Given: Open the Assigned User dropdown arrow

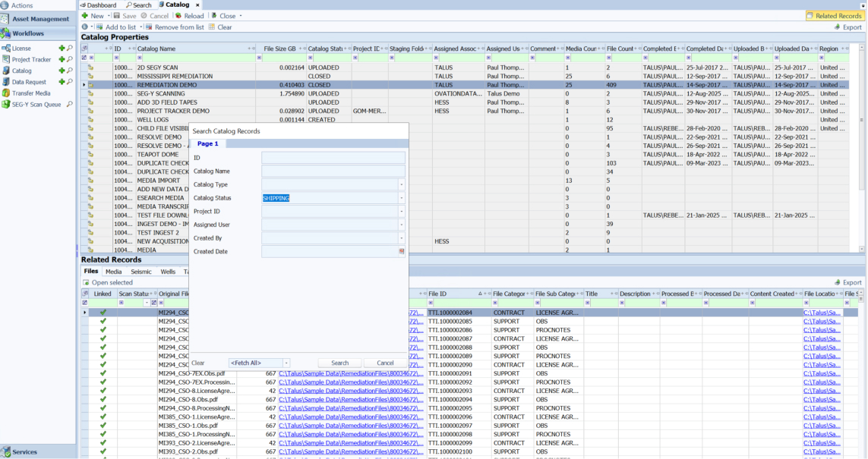Looking at the screenshot, I should (402, 225).
